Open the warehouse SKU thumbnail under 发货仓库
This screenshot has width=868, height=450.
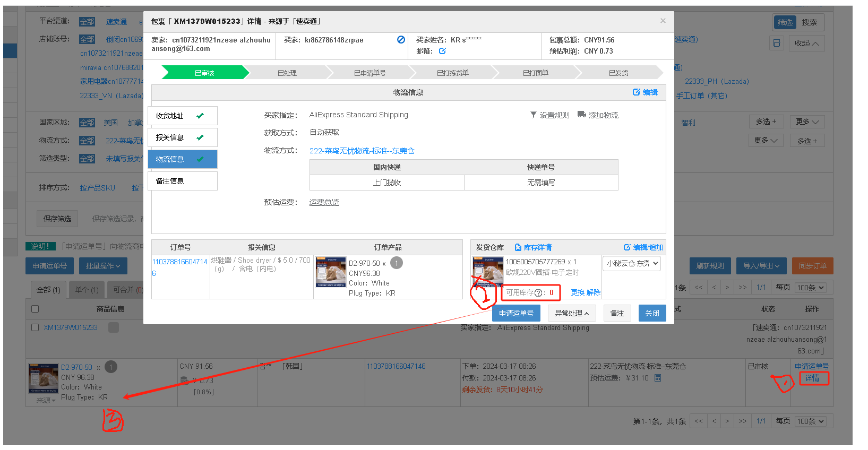[x=487, y=272]
